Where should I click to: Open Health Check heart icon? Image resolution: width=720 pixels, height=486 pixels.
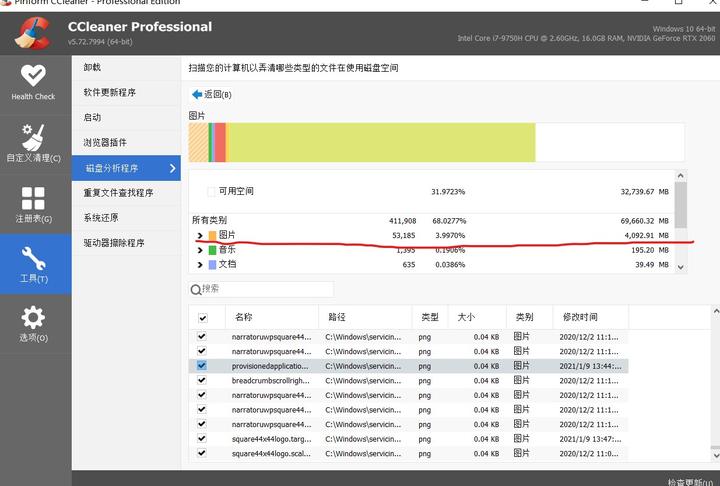33,75
